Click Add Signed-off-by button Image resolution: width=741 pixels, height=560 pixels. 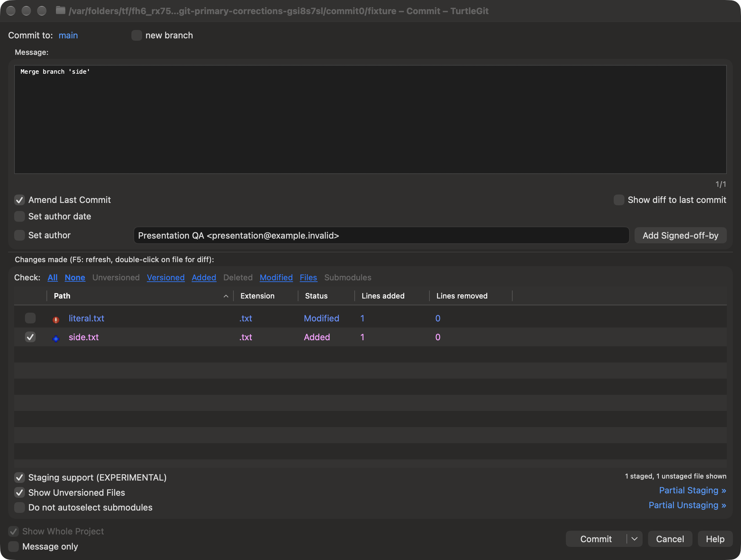680,236
